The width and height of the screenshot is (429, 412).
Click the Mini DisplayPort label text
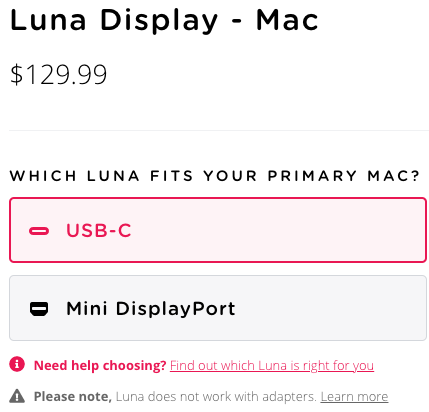[x=151, y=309]
